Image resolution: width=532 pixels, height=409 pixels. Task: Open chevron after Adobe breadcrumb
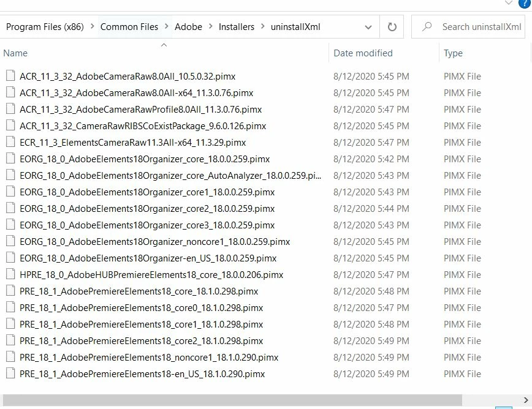coord(211,26)
